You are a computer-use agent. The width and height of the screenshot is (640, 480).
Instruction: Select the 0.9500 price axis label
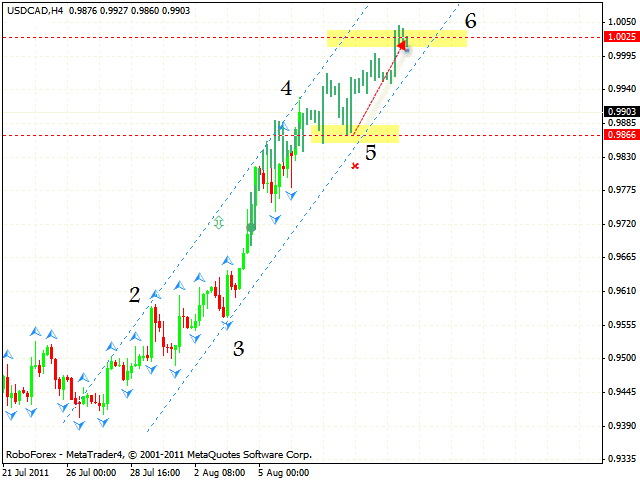pyautogui.click(x=620, y=358)
